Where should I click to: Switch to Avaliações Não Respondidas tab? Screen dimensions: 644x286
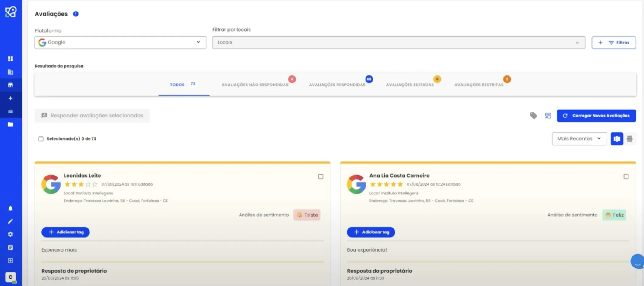click(255, 85)
